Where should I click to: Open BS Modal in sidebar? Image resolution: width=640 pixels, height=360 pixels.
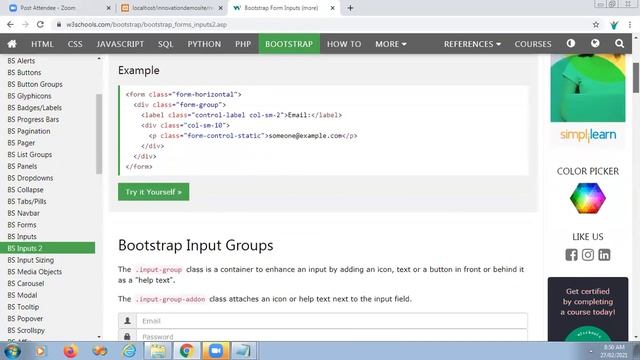pos(22,295)
